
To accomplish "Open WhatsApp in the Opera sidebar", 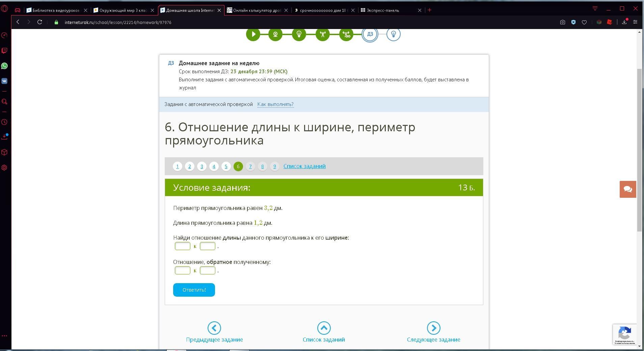I will tap(4, 66).
